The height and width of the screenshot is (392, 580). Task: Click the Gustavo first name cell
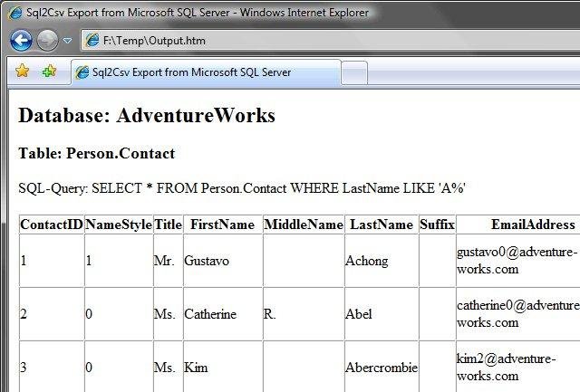(223, 261)
